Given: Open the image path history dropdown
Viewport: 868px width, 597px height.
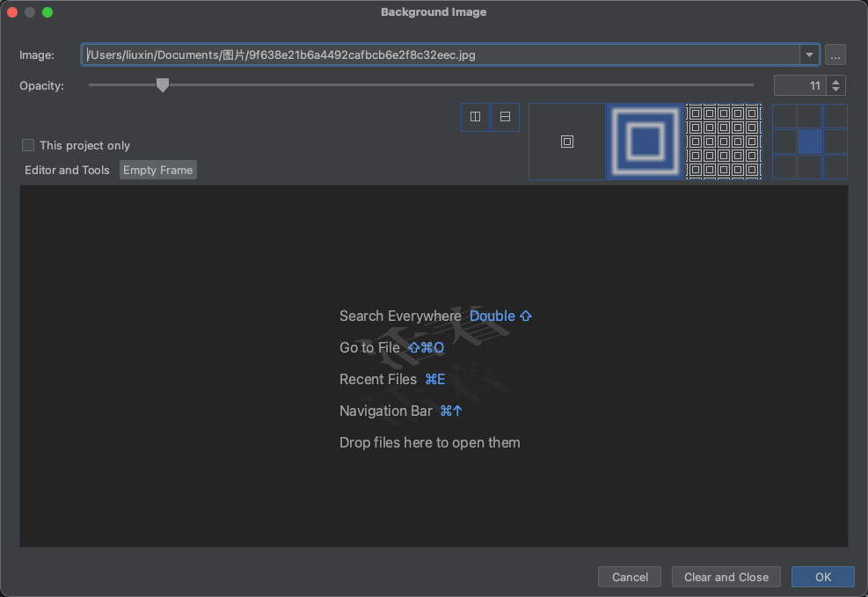Looking at the screenshot, I should click(x=808, y=55).
